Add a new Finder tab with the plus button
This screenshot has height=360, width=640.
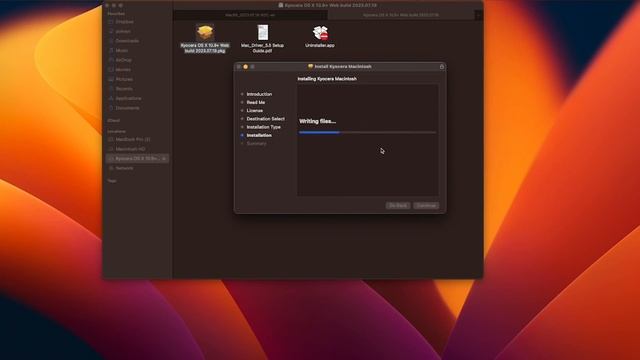(478, 15)
